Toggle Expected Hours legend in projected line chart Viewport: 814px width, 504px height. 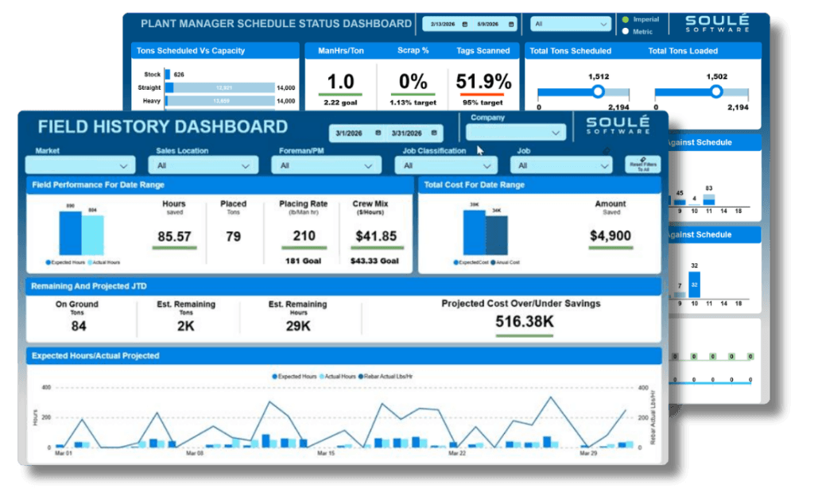click(294, 376)
